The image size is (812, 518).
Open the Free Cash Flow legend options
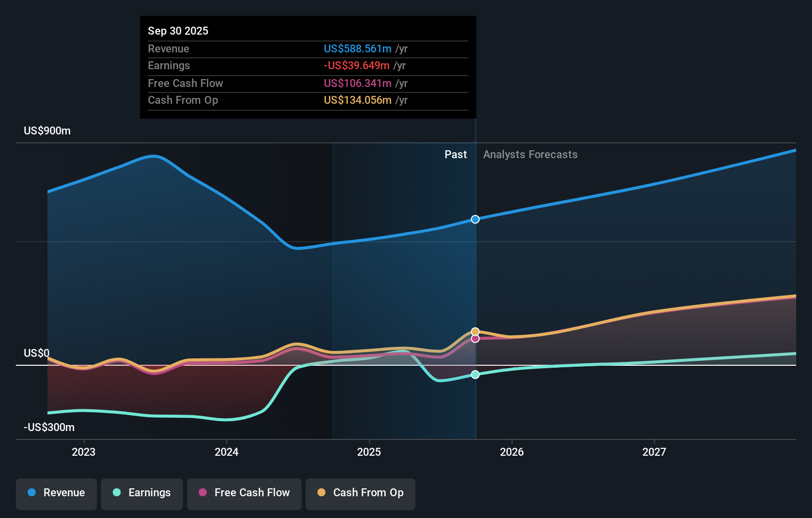tap(244, 493)
